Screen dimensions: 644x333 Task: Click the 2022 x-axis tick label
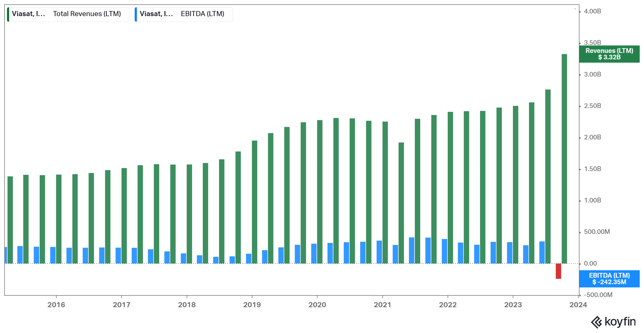(448, 305)
